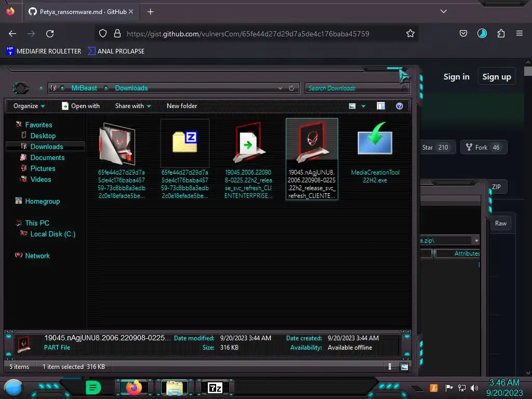Open Documents in navigation pane
Screen dimensions: 532x399
click(x=47, y=157)
